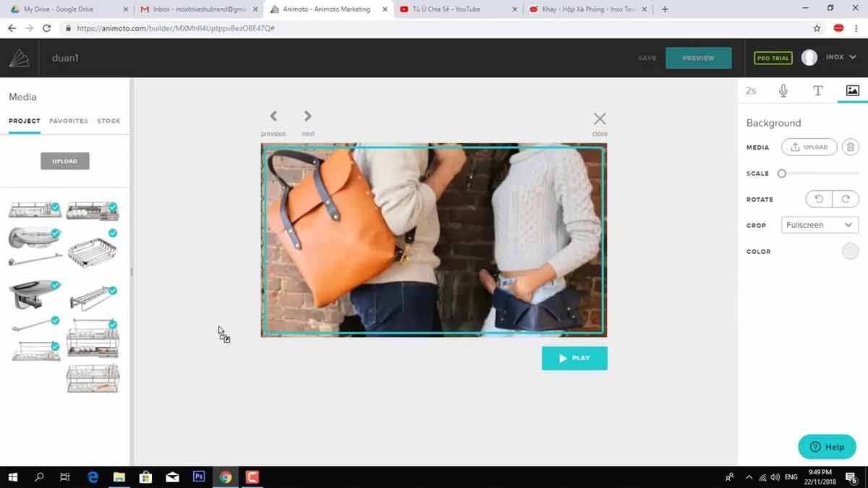Screen dimensions: 868x488
Task: Delete the background media with trash icon
Action: click(850, 147)
